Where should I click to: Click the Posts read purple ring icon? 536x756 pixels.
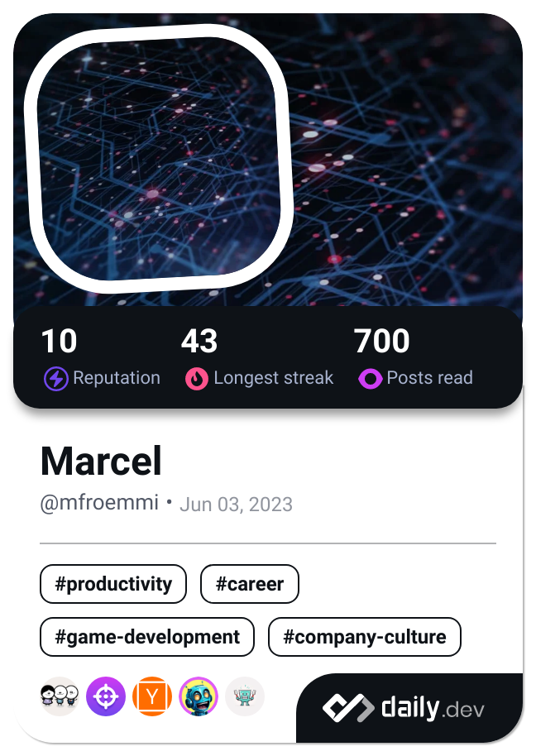[370, 378]
